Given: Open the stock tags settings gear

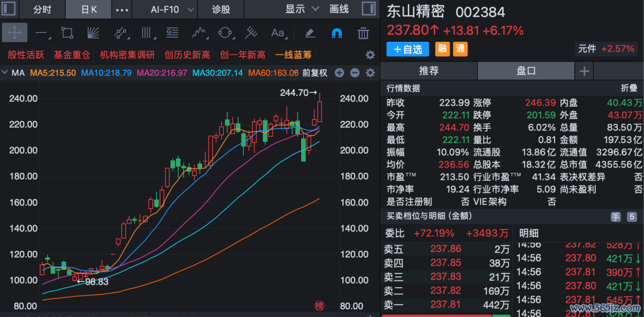Looking at the screenshot, I should [370, 55].
